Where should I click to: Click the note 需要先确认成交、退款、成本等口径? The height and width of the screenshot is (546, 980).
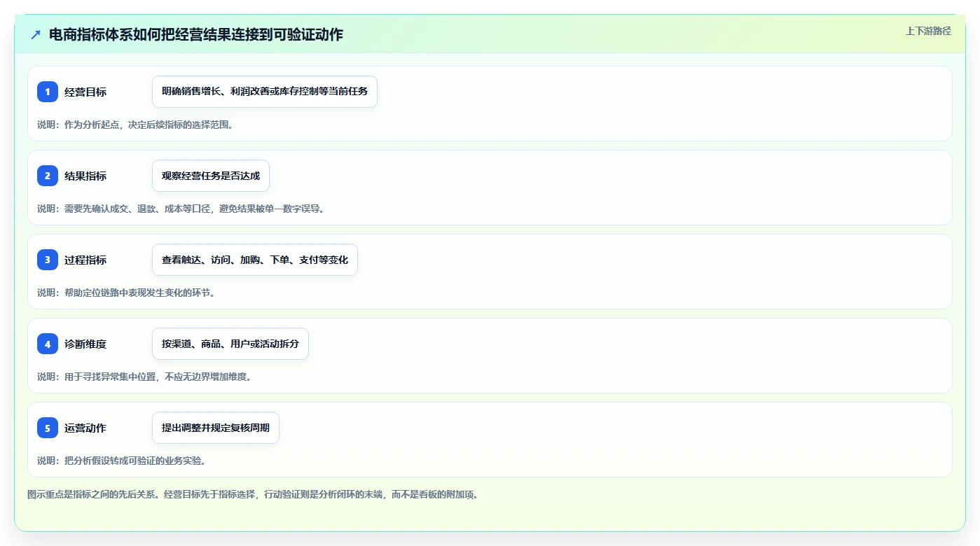point(181,209)
